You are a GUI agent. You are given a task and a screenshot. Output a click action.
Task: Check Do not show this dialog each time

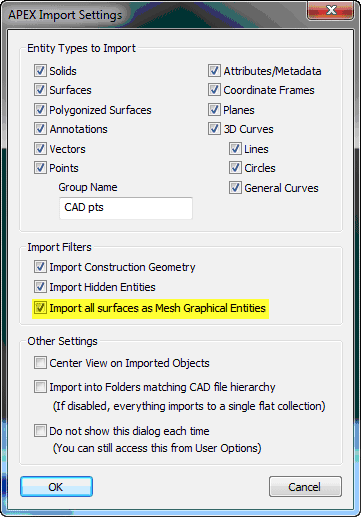coord(40,431)
